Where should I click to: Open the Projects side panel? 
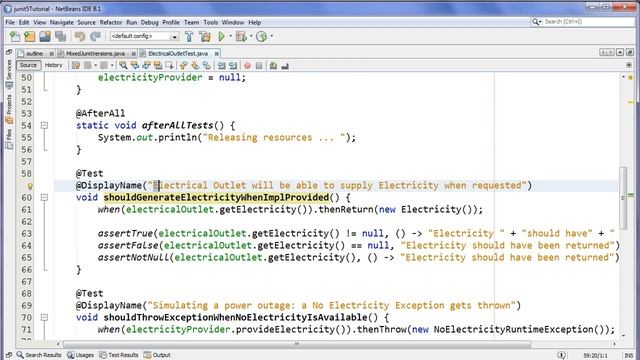tap(9, 109)
